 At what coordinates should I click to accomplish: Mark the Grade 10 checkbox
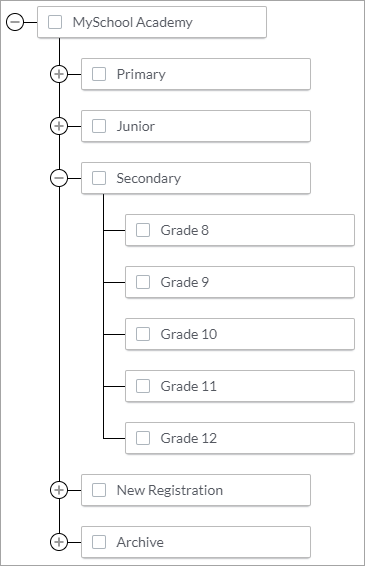(143, 334)
